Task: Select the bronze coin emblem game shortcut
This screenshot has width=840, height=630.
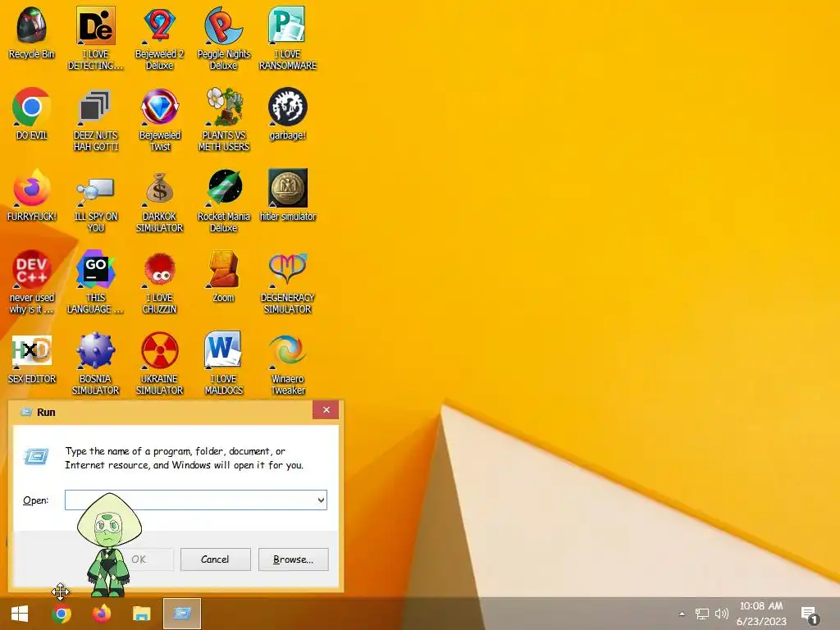Action: click(288, 195)
